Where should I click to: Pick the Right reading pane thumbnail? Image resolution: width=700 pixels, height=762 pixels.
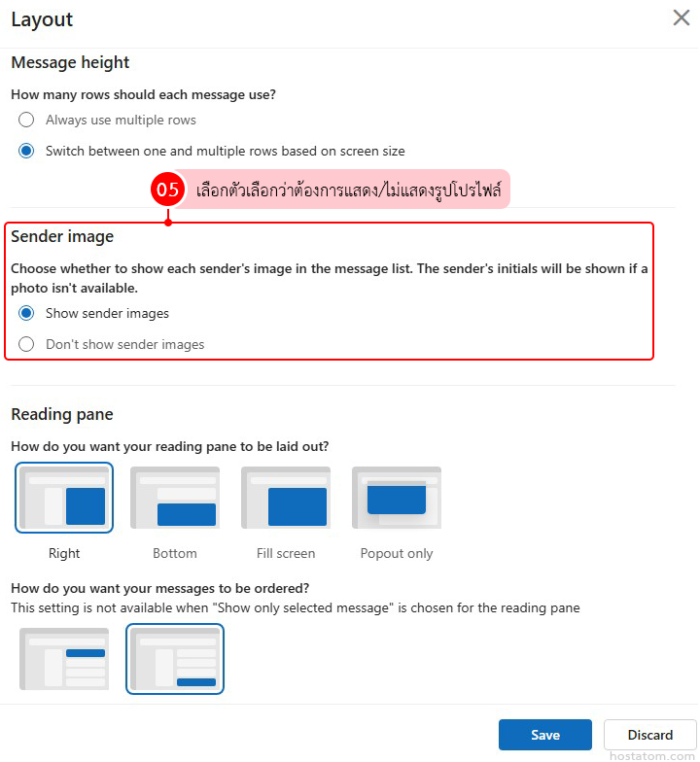[64, 498]
